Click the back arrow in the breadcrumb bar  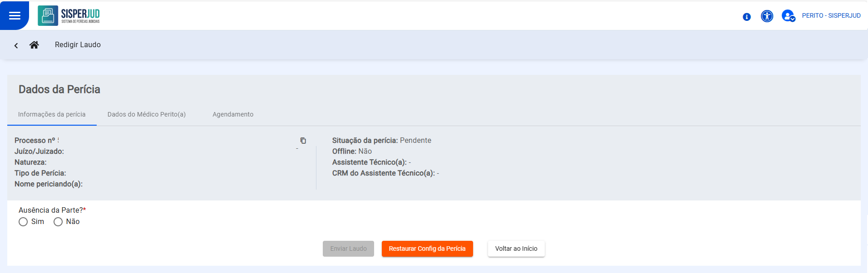tap(16, 45)
